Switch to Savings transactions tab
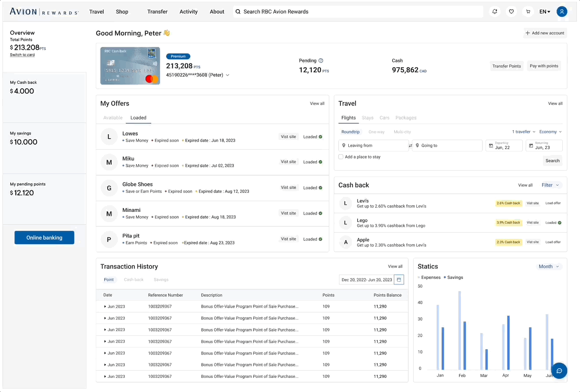 161,280
